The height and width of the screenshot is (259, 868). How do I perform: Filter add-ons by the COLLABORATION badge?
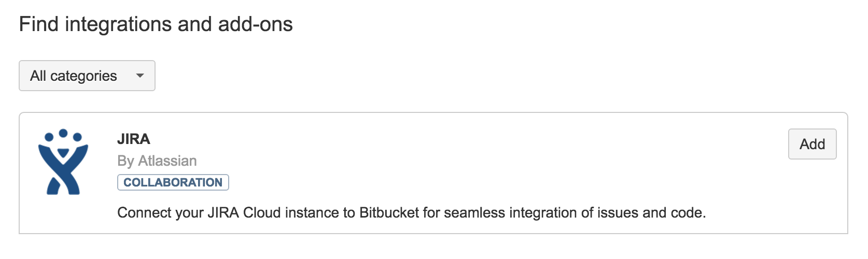(x=173, y=182)
